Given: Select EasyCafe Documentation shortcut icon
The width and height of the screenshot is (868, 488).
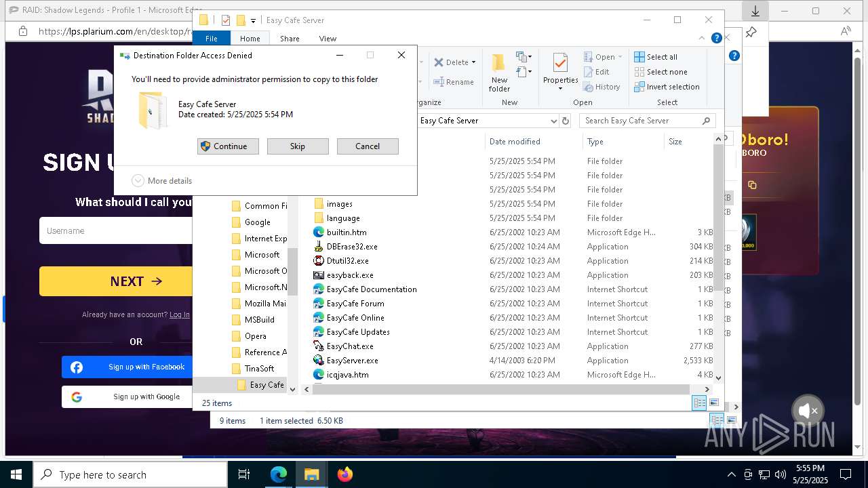Looking at the screenshot, I should pos(319,289).
